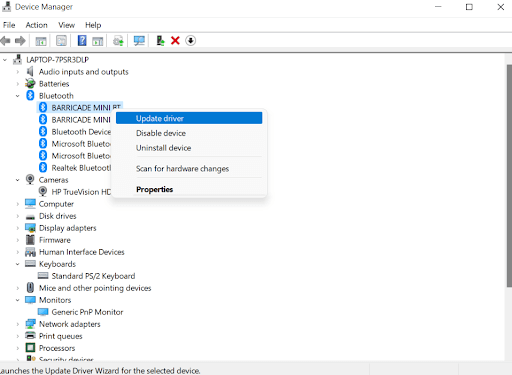This screenshot has width=512, height=375.
Task: Click the Enable device toolbar icon
Action: 160,41
